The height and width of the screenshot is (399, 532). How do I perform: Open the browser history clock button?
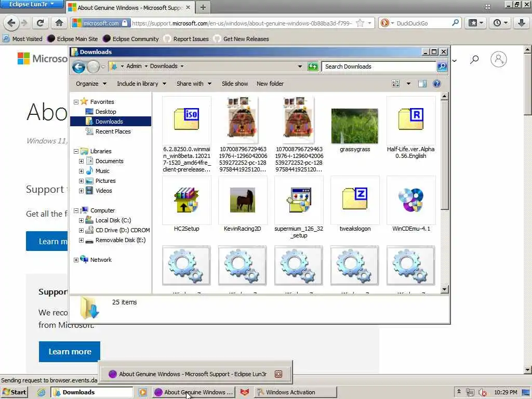pos(500,23)
